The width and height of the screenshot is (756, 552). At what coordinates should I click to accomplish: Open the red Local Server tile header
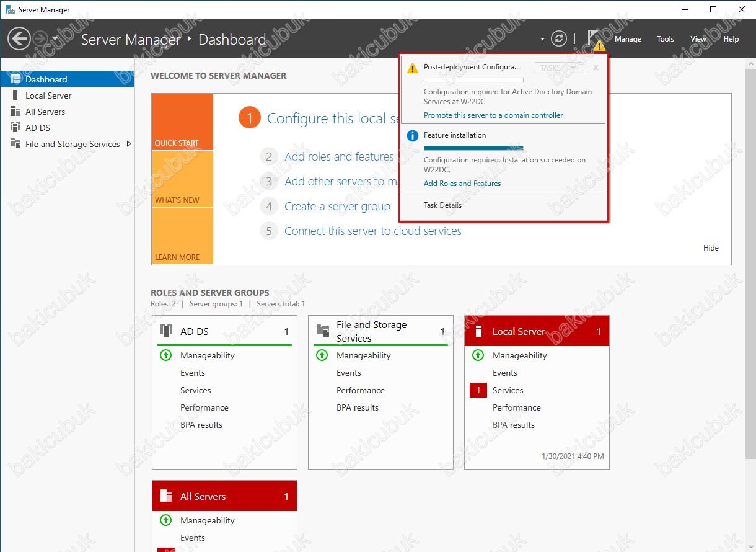point(537,331)
